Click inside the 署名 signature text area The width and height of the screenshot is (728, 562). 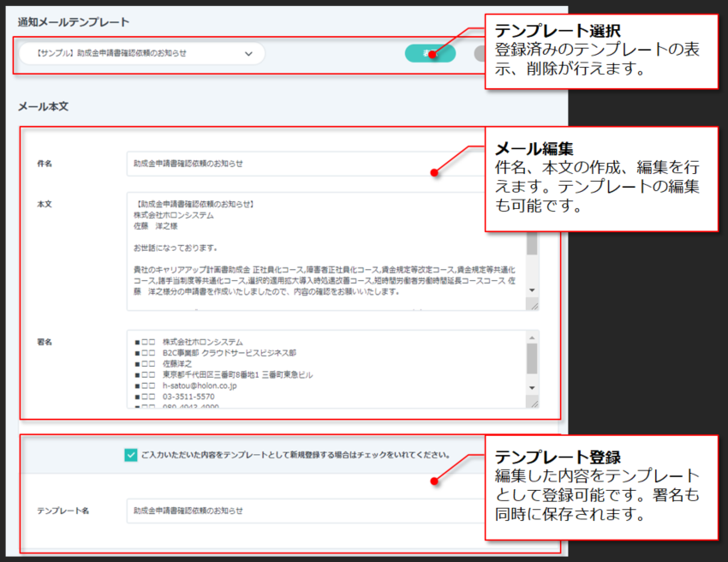(325, 368)
